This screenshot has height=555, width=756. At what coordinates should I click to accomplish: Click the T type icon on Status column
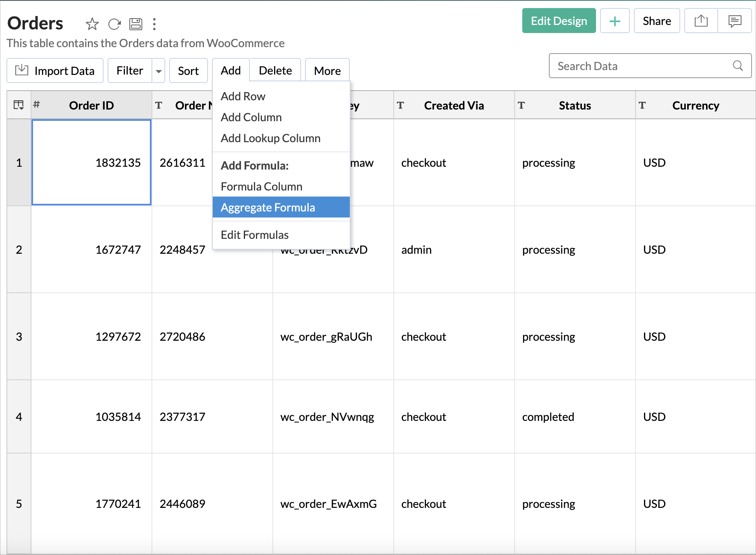[x=521, y=105]
